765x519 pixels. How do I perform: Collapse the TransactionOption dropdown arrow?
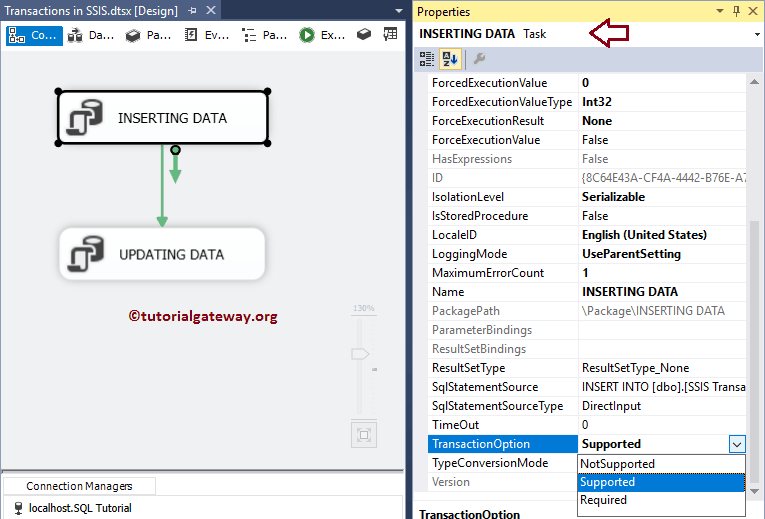[737, 444]
